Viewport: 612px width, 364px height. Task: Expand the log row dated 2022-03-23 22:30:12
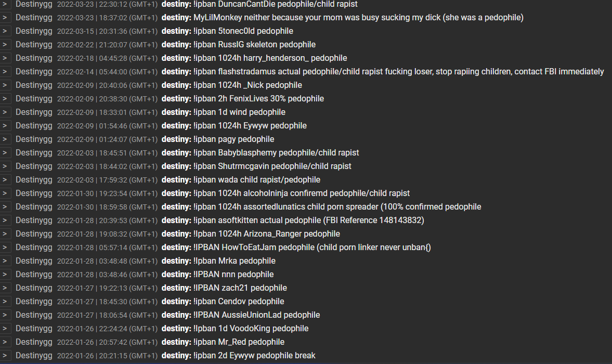(x=5, y=4)
